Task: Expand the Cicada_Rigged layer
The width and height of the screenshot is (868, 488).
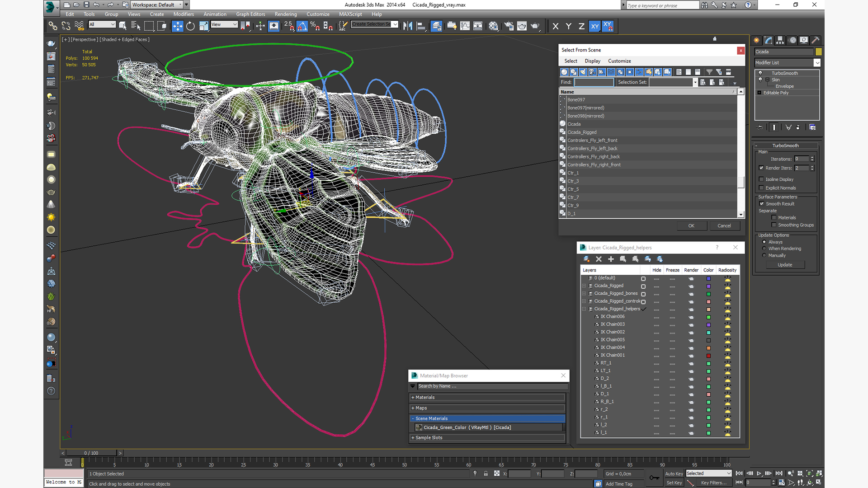Action: click(584, 286)
